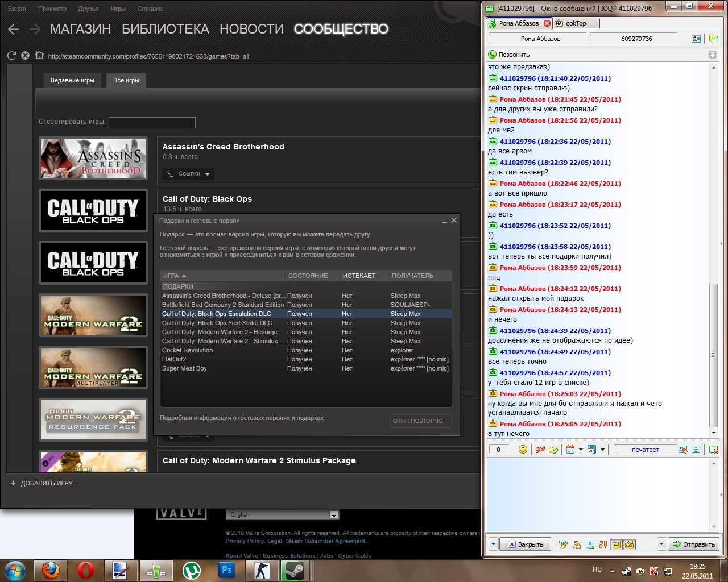Open the Просмотр menu
728x582 pixels.
[x=52, y=9]
